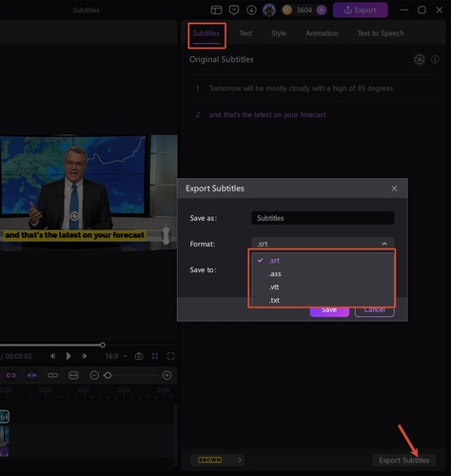Click the 0:07 mark on timeline ruler
Screen dimensions: 451x476
tap(84, 390)
